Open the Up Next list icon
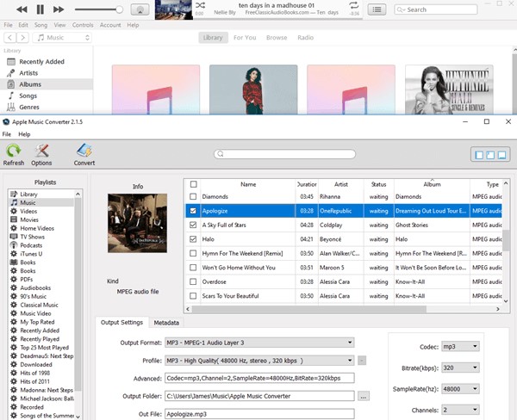 [x=377, y=9]
